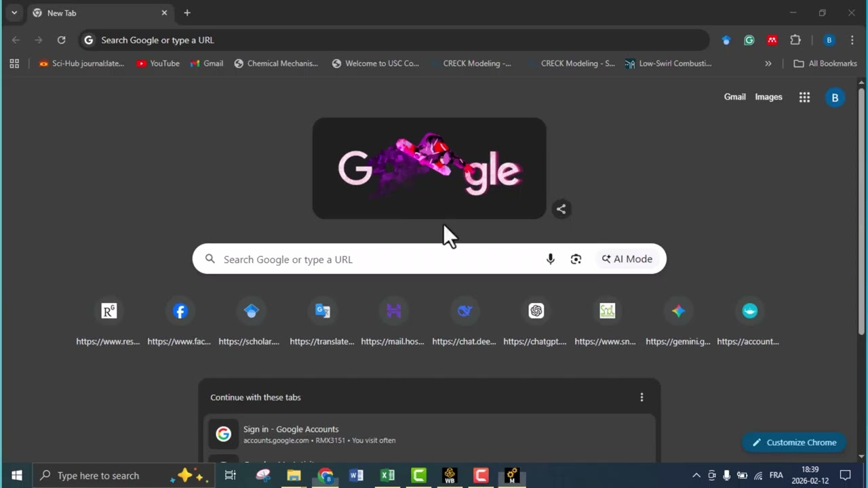Open more options for Continue with these tabs
The image size is (868, 488).
coord(642,397)
